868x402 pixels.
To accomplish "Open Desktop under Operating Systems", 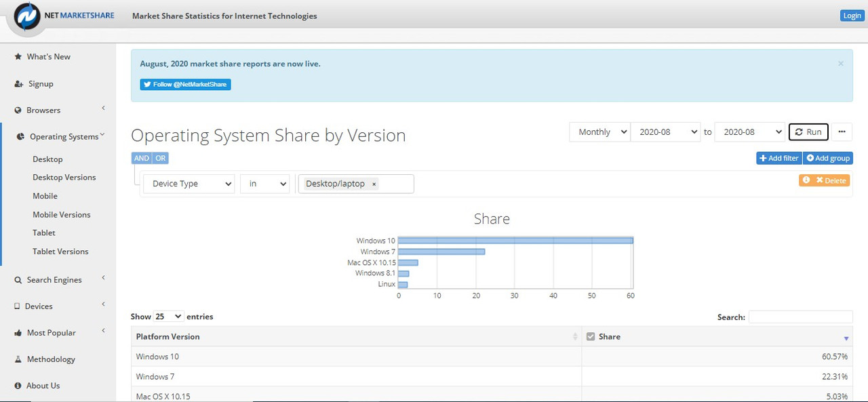I will (x=47, y=159).
